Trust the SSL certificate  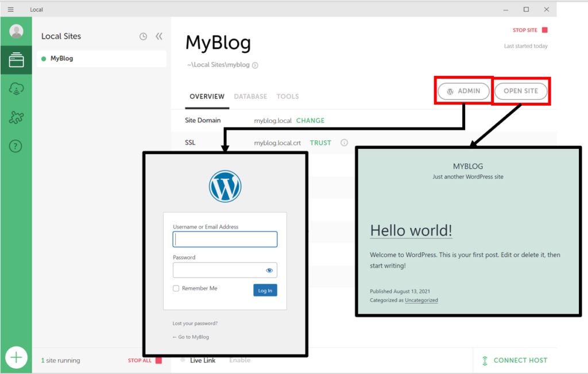(x=320, y=143)
